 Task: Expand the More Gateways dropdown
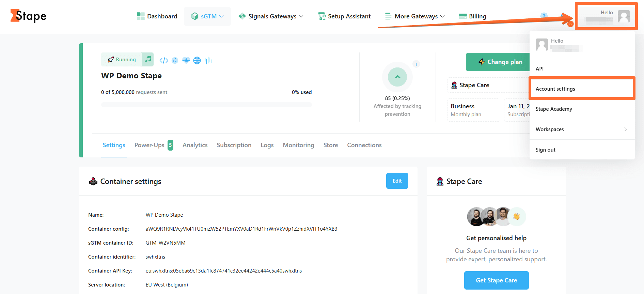[x=415, y=16]
